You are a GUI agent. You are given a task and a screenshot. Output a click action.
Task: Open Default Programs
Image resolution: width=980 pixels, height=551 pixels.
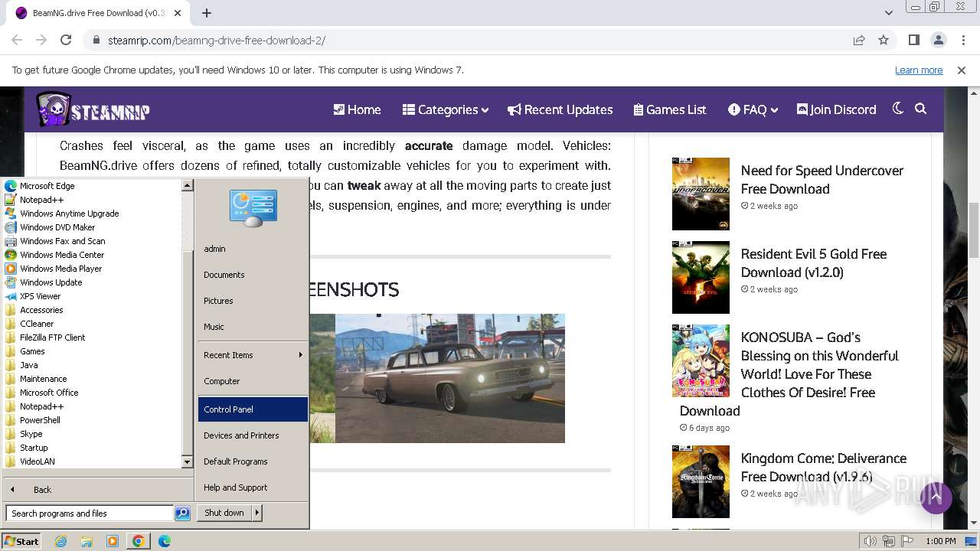[235, 461]
